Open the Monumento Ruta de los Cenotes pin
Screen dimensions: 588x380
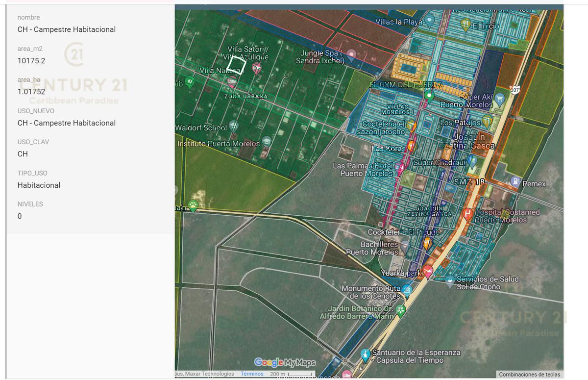[407, 290]
